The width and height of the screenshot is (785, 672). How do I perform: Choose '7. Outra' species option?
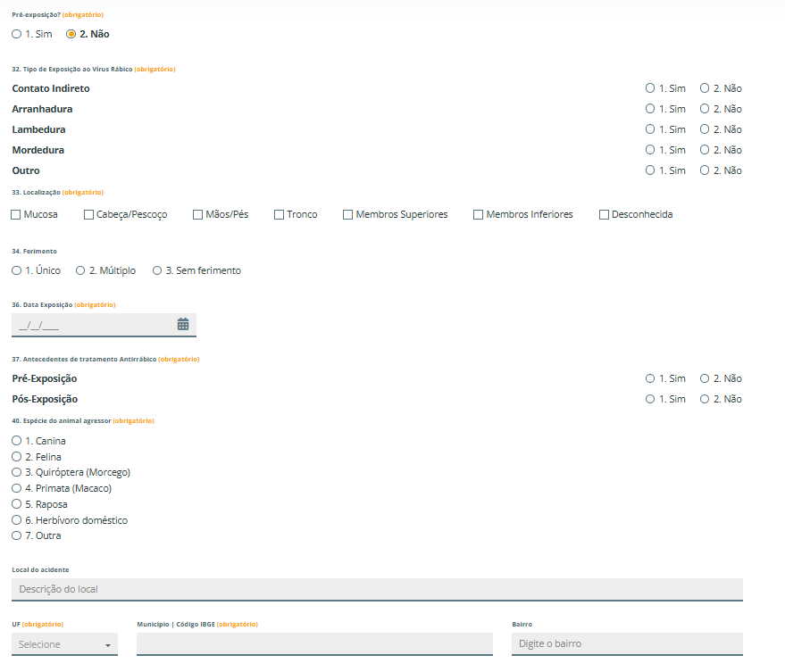pos(16,535)
